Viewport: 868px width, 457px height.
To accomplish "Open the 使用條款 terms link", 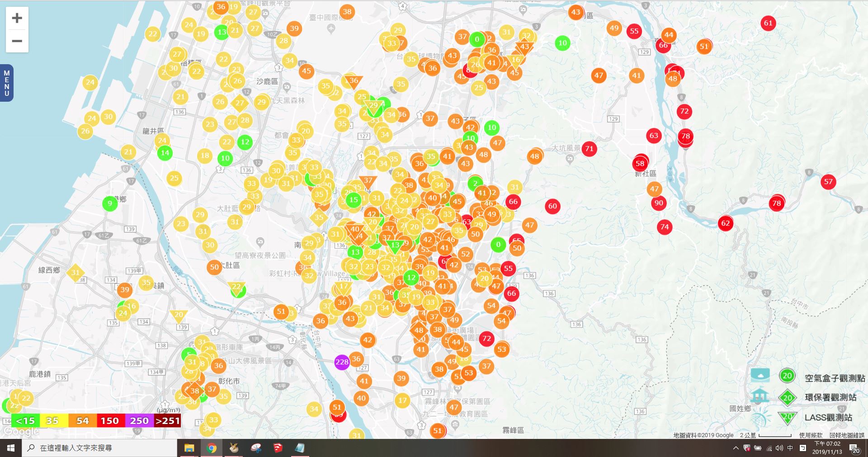I will point(811,435).
